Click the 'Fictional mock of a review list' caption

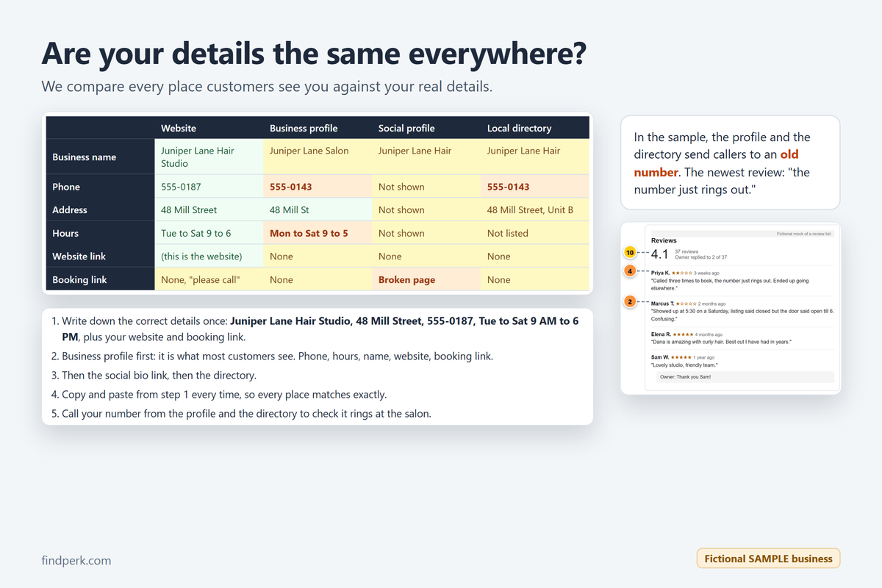804,234
